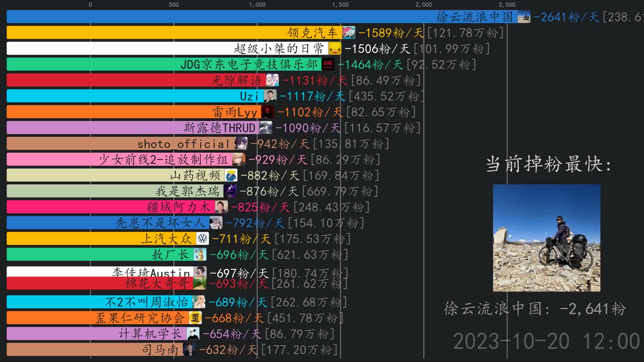Click the 少女前线2-追放制作组 avatar
644x362 pixels.
[238, 159]
